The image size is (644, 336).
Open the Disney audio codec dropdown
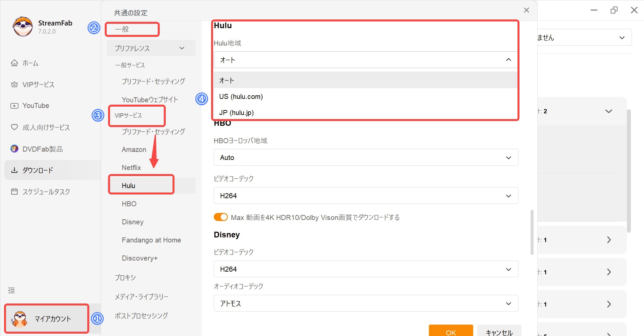coord(366,303)
